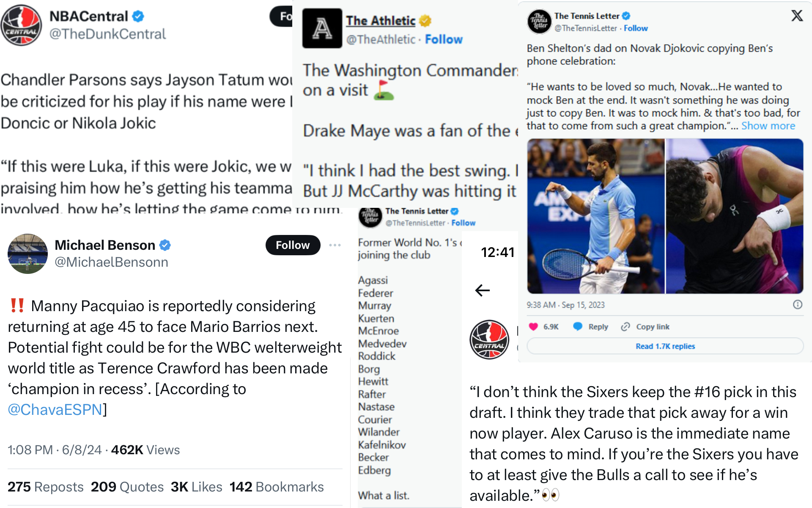Toggle Follow on The Tennis Letter
The width and height of the screenshot is (812, 508).
click(636, 28)
